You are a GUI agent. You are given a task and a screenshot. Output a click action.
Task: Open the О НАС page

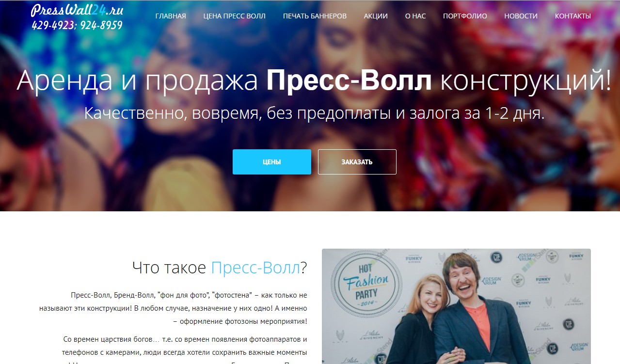(415, 16)
